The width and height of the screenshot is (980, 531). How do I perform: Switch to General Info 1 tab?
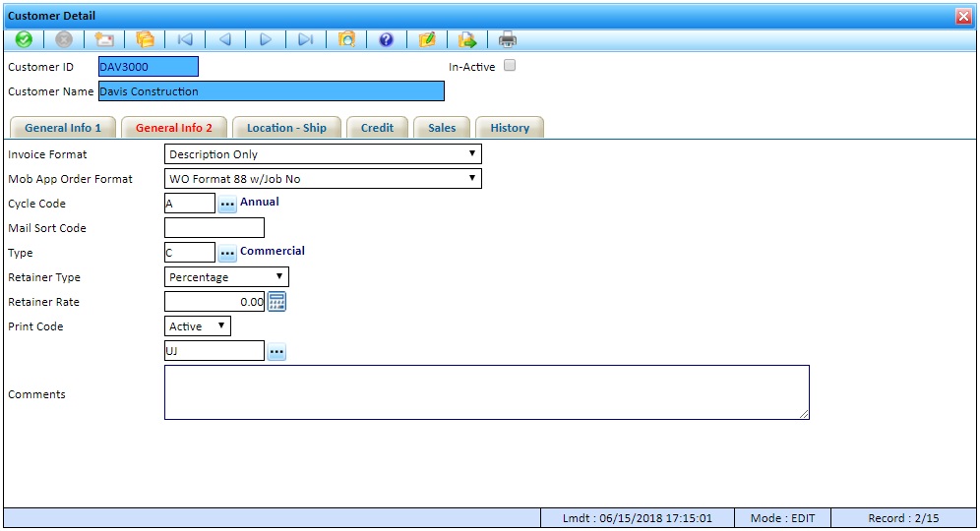click(63, 128)
